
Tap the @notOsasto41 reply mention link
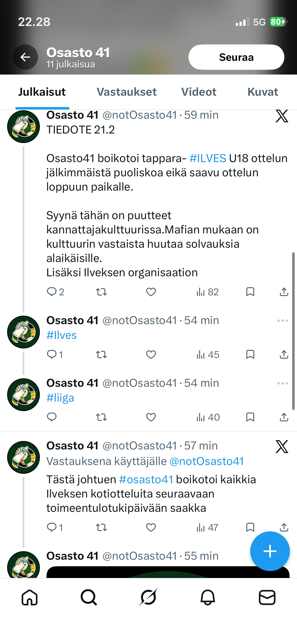click(207, 461)
